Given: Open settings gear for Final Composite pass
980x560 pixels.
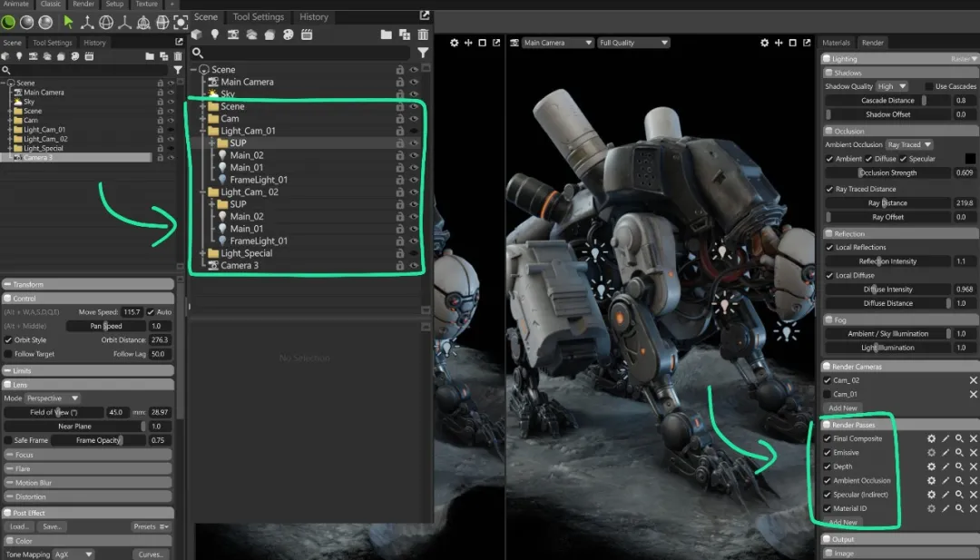Looking at the screenshot, I should coord(930,438).
